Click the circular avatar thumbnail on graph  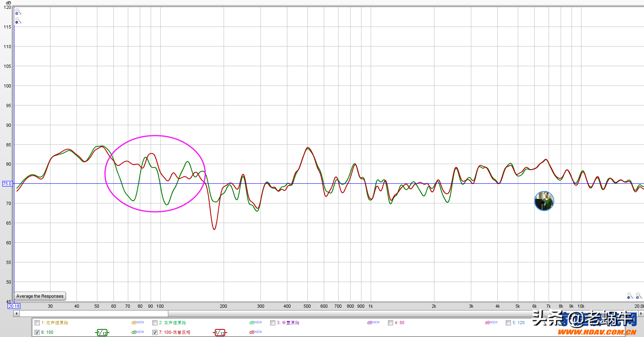click(544, 201)
